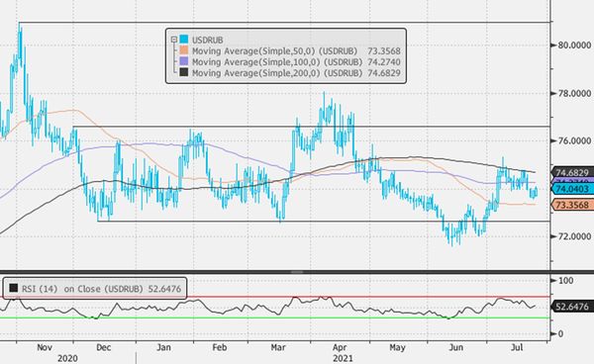
Task: Click the 72.0000 price axis label
Action: pos(574,236)
